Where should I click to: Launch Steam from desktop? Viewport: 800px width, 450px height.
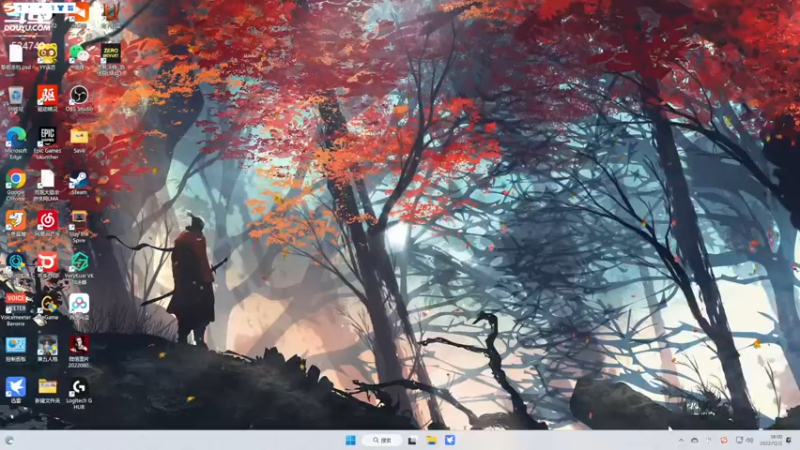tap(79, 180)
